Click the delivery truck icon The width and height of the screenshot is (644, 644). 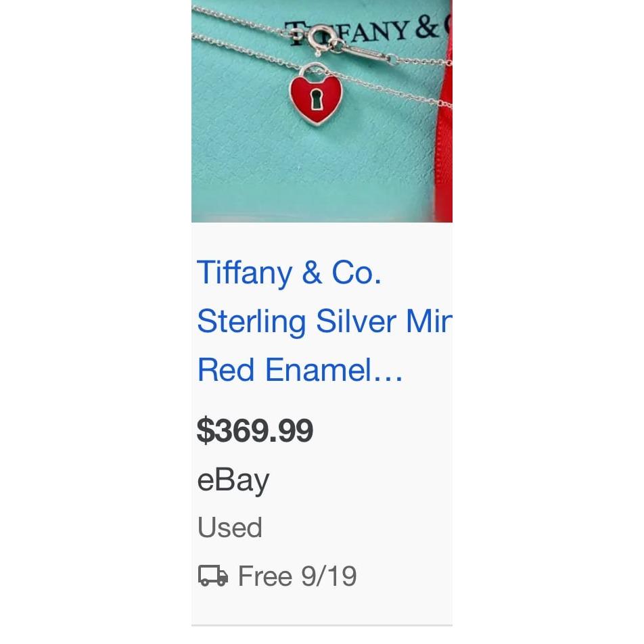(212, 576)
